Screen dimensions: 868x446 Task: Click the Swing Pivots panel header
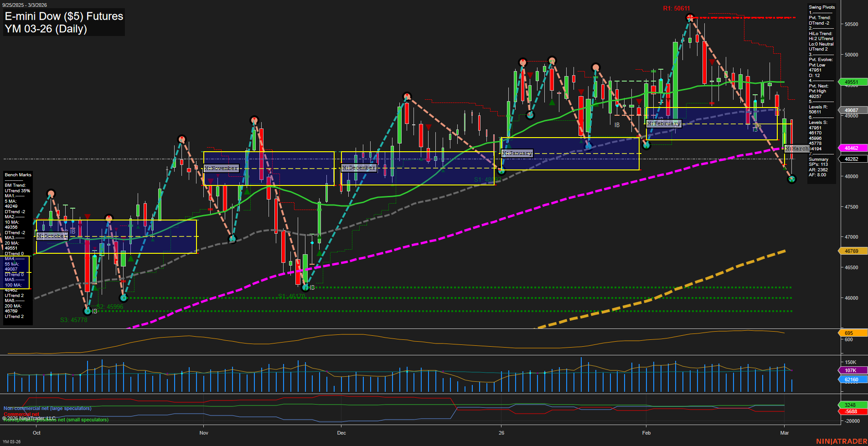click(x=821, y=7)
